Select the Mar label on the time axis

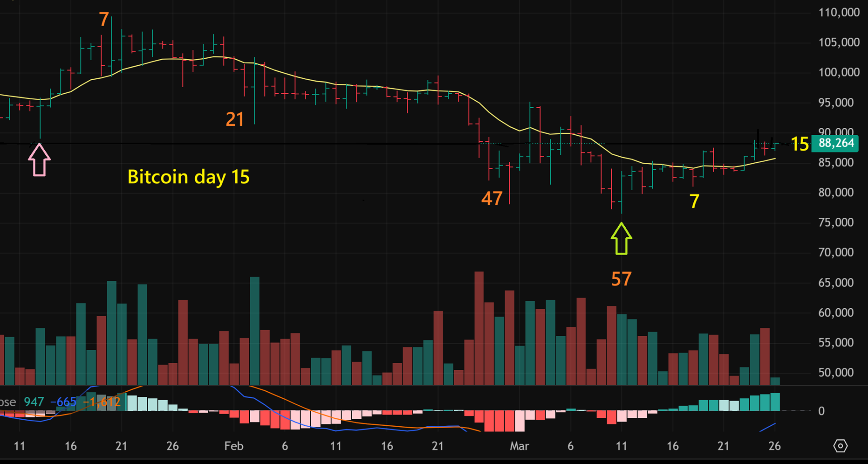pyautogui.click(x=519, y=446)
